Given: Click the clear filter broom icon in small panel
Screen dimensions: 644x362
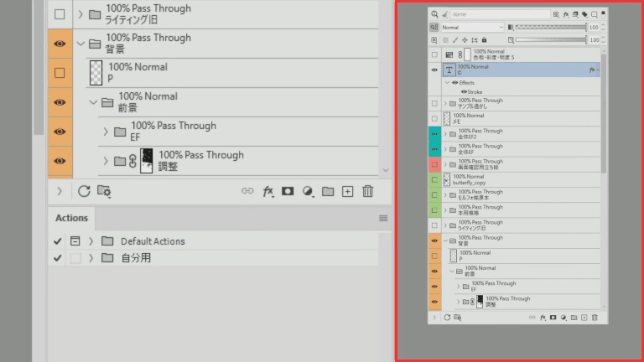Looking at the screenshot, I should pyautogui.click(x=444, y=14).
